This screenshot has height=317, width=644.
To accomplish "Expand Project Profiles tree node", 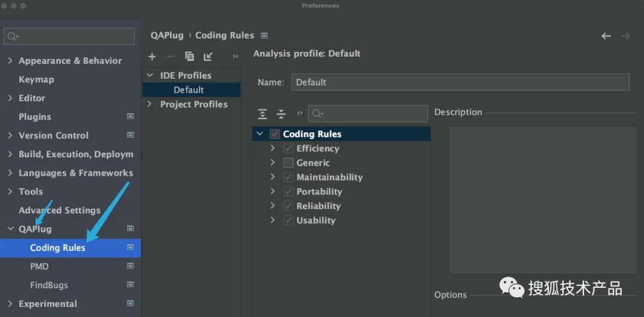I will coord(150,104).
